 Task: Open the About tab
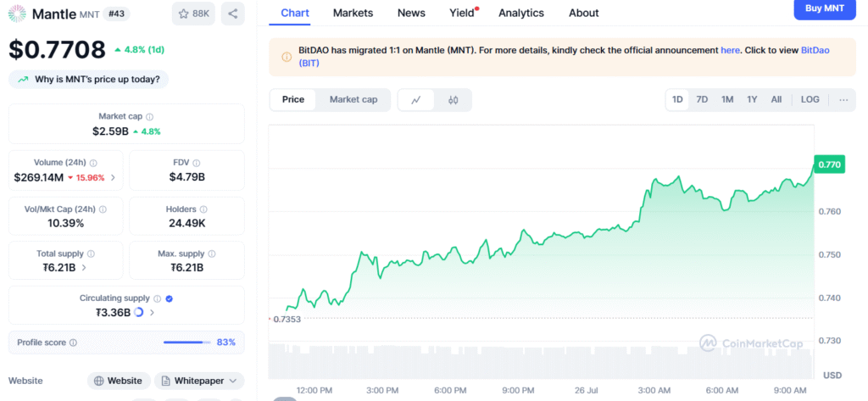(x=584, y=13)
